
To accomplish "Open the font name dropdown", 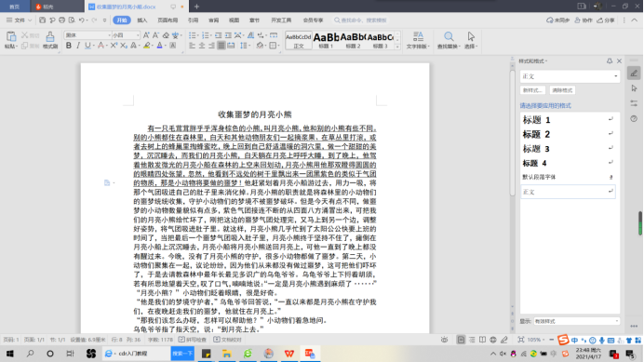I will (109, 35).
